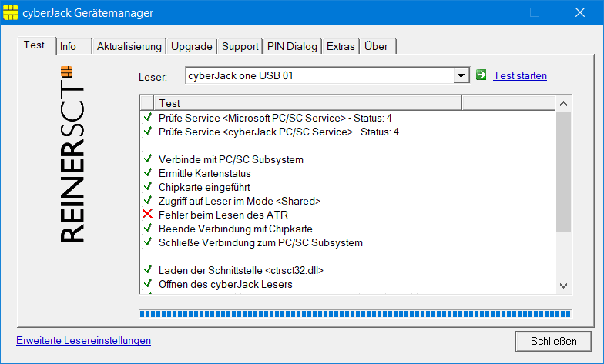Click checkmark beside Öffnen des cyberJack Lesers

pos(148,283)
